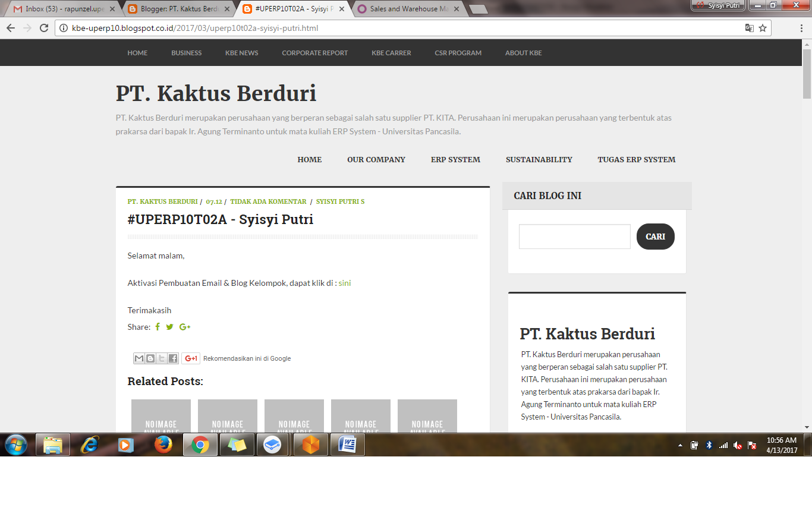Viewport: 812px width, 523px height.
Task: Click into the blog search input field
Action: point(575,237)
